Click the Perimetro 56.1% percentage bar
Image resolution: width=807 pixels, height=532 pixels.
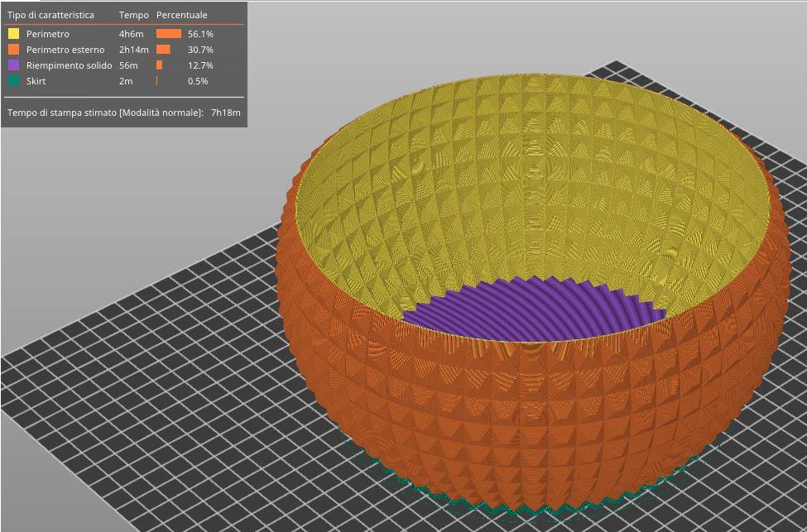click(x=169, y=34)
